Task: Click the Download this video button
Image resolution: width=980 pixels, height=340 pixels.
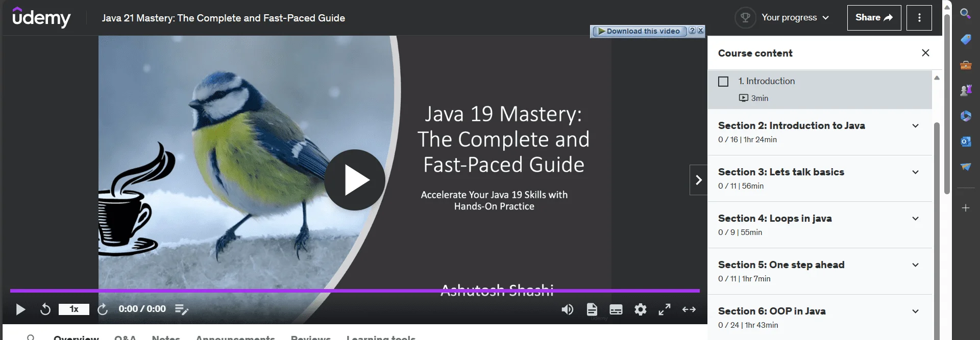Action: pos(639,31)
